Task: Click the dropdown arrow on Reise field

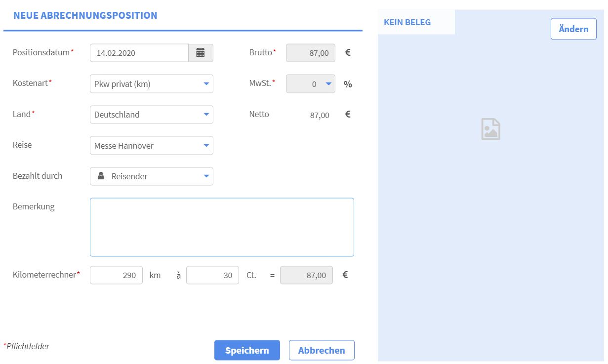Action: (x=206, y=145)
